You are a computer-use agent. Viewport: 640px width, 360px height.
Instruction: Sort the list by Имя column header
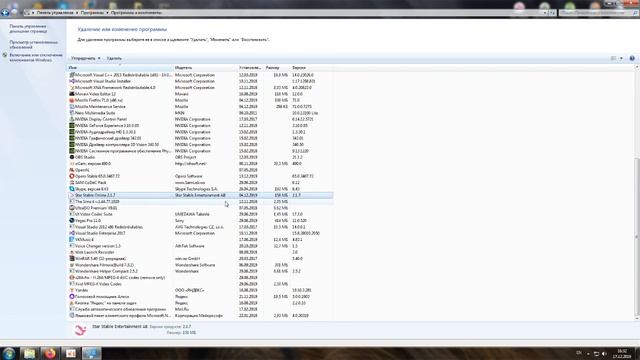[120, 68]
